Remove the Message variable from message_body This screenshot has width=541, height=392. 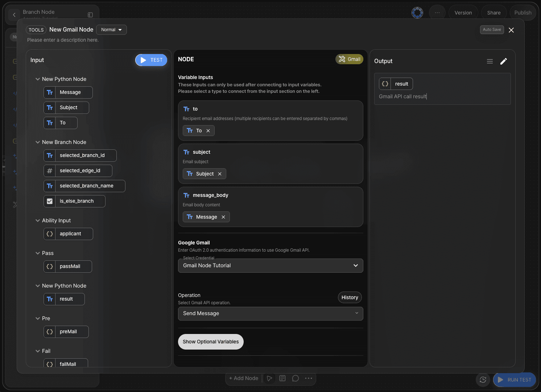[223, 217]
